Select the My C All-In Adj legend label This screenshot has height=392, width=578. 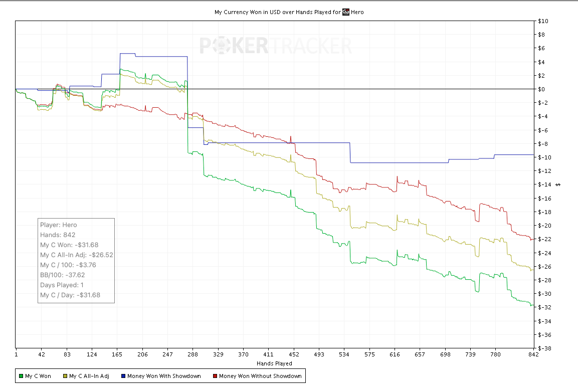89,376
